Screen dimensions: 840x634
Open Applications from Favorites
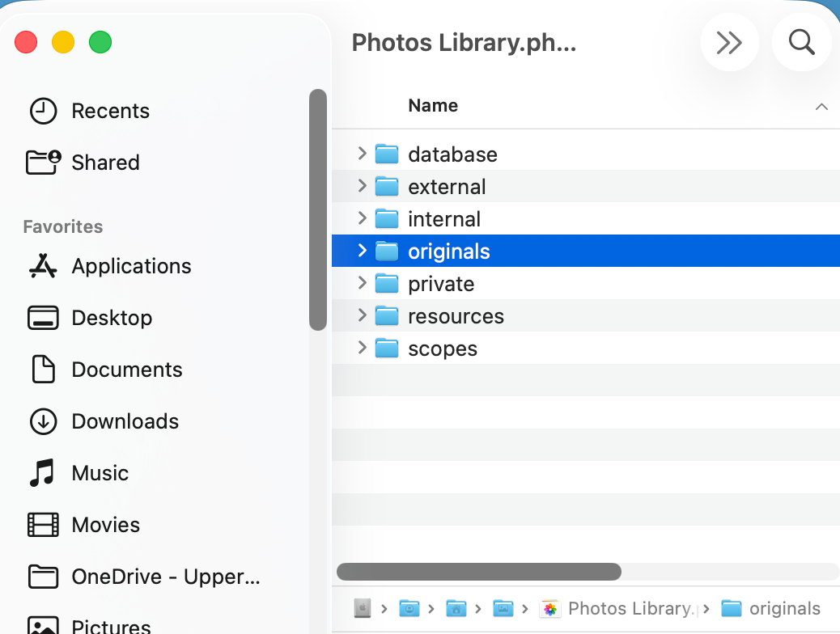131,266
